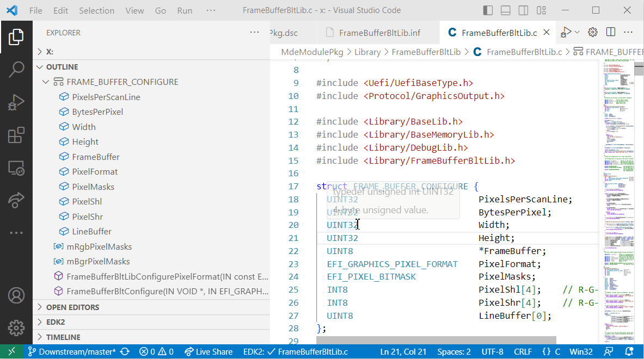The image size is (644, 359).
Task: Open the Run menu
Action: click(x=185, y=10)
